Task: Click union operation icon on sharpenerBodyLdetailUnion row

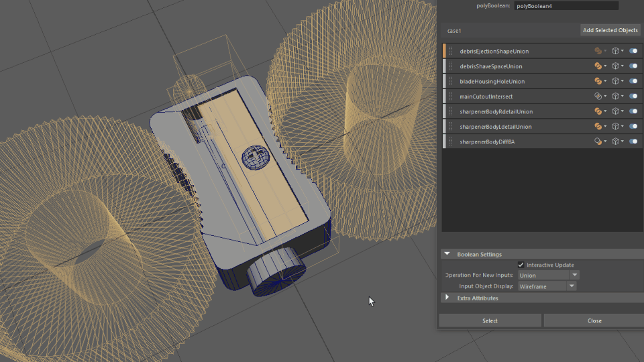Action: coord(598,127)
